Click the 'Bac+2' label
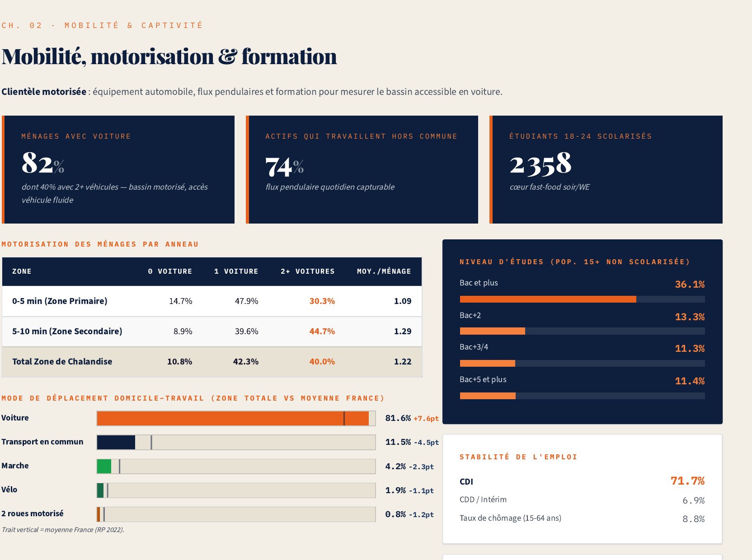Screen dimensions: 752x560 pos(470,315)
